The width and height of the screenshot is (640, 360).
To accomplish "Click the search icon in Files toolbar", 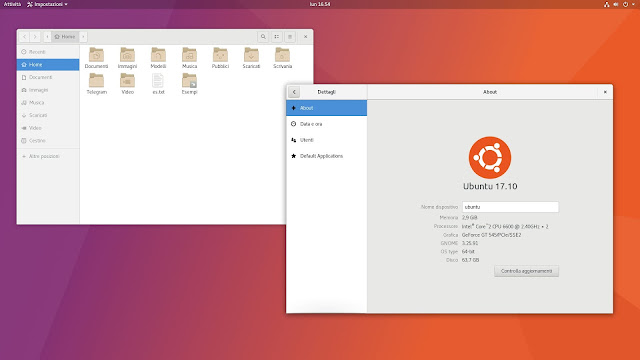I will tap(263, 37).
